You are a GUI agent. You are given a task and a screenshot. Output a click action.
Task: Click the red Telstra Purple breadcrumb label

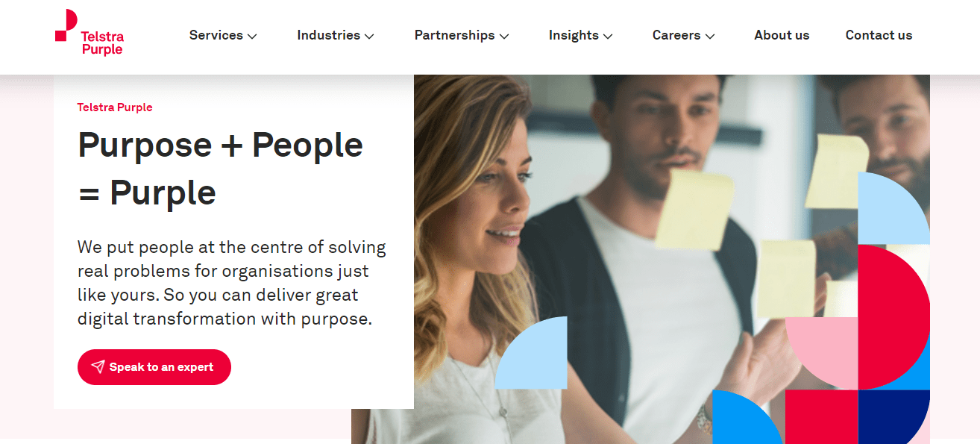point(115,107)
